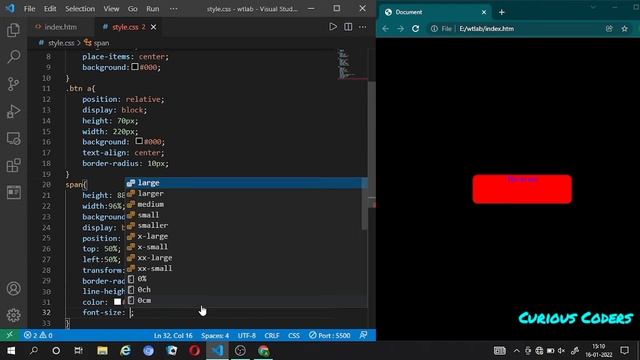Open the View menu
The image size is (640, 360).
111,9
